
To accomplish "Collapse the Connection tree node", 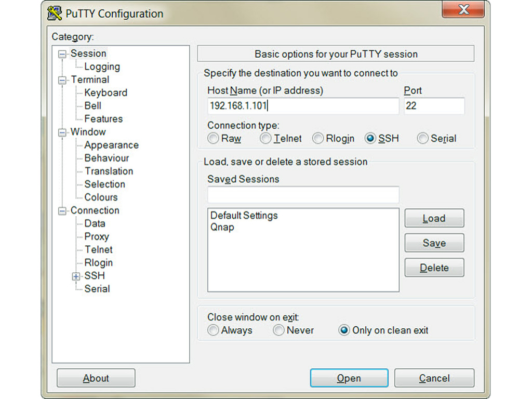I will [x=62, y=211].
